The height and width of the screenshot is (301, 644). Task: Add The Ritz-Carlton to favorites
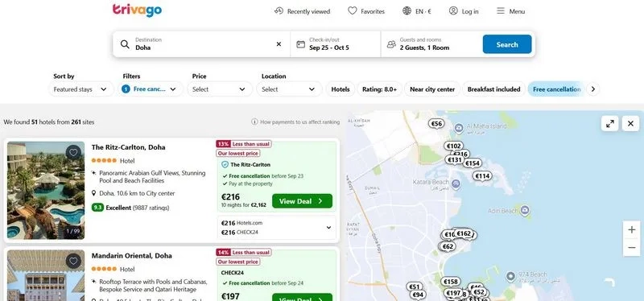(x=73, y=153)
